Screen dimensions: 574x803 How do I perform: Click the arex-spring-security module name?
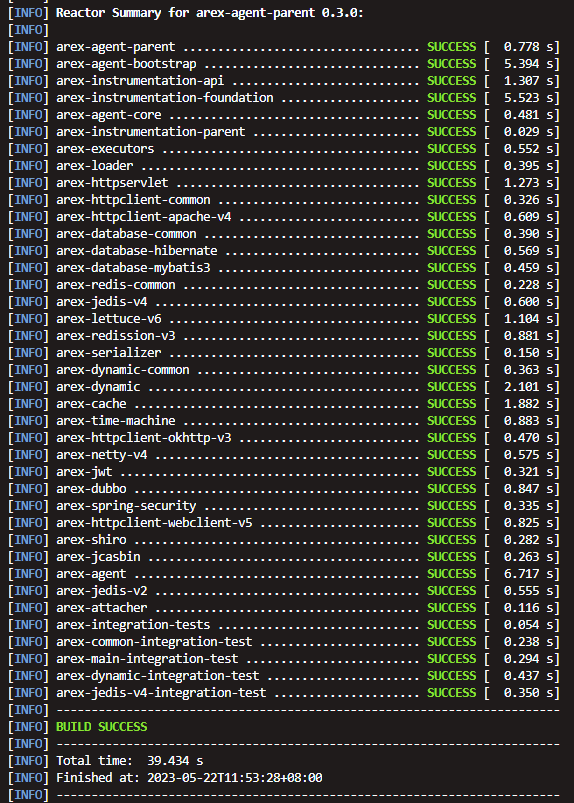126,505
